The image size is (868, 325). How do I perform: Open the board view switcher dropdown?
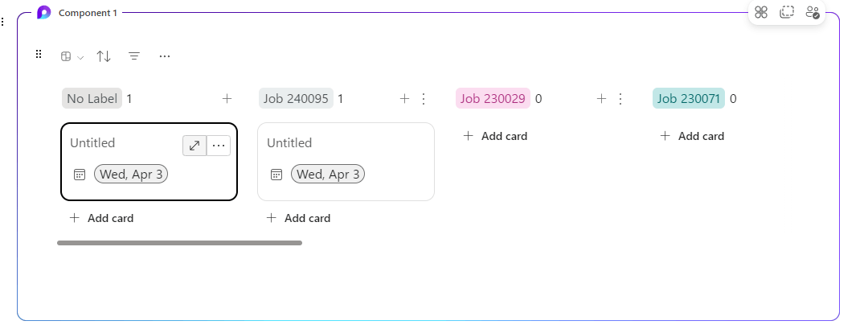click(72, 56)
